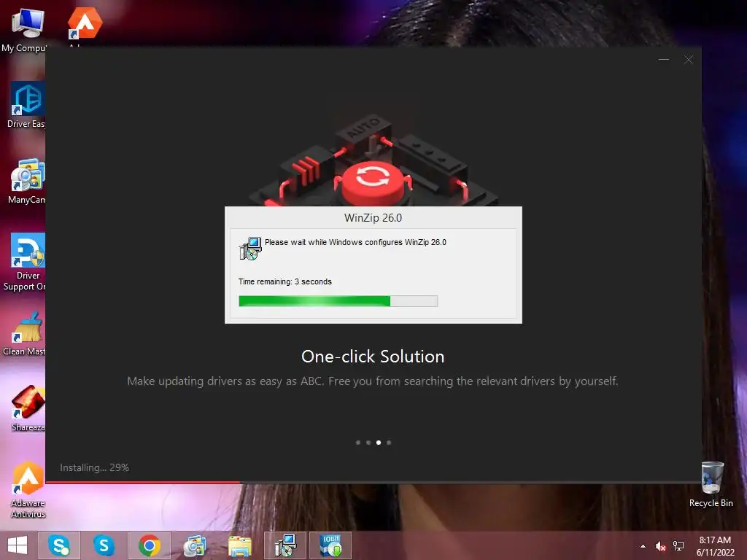Show hidden system tray icons
The height and width of the screenshot is (560, 747).
tap(643, 546)
